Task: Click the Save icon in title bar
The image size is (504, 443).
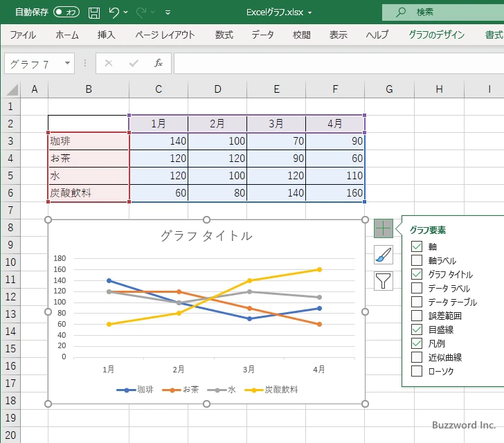Action: 94,12
